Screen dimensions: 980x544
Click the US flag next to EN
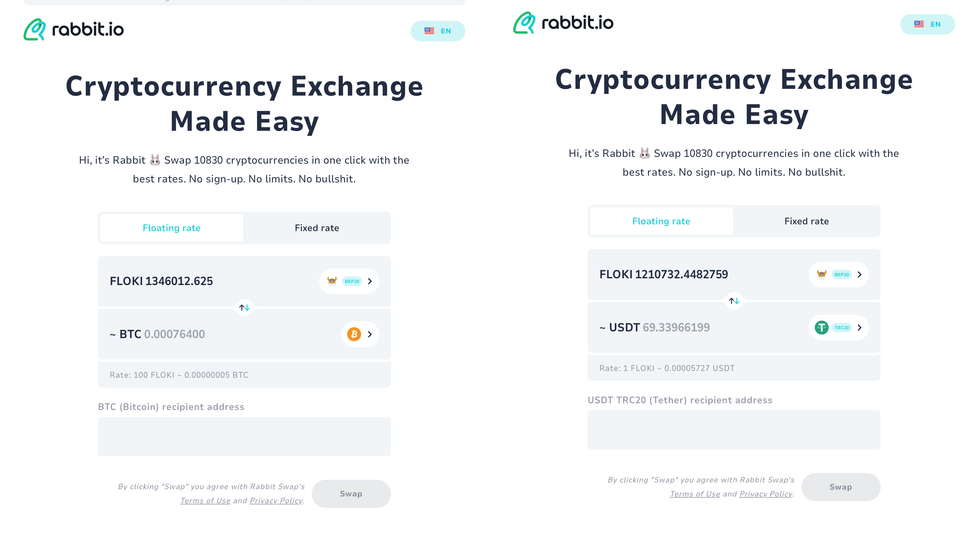[430, 31]
